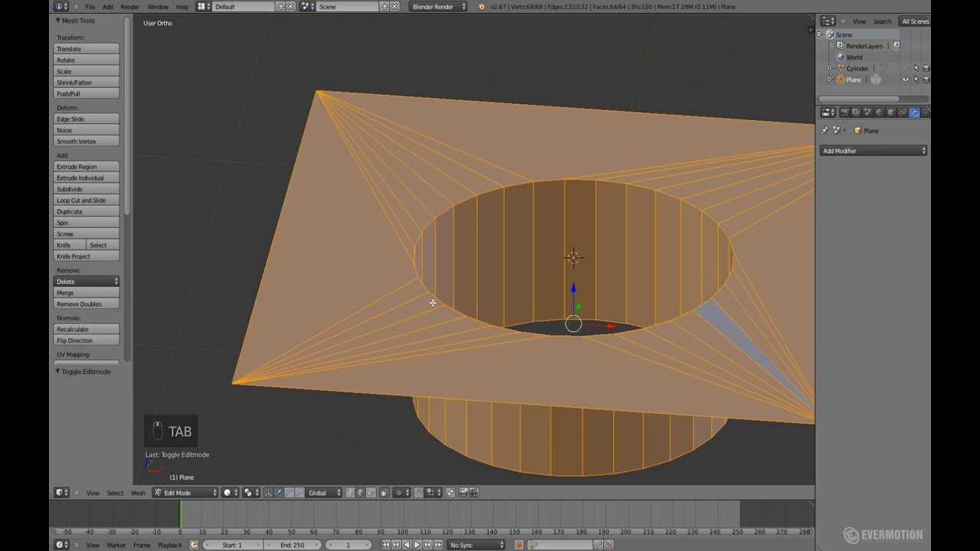The height and width of the screenshot is (551, 980).
Task: Toggle use preview range clock icon
Action: [x=194, y=545]
